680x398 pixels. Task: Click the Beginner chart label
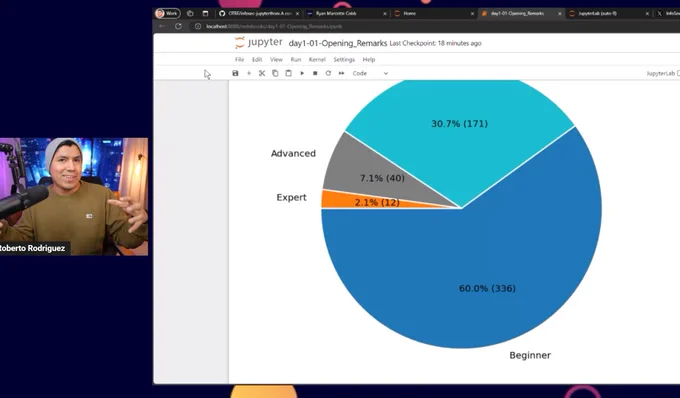pyautogui.click(x=530, y=355)
